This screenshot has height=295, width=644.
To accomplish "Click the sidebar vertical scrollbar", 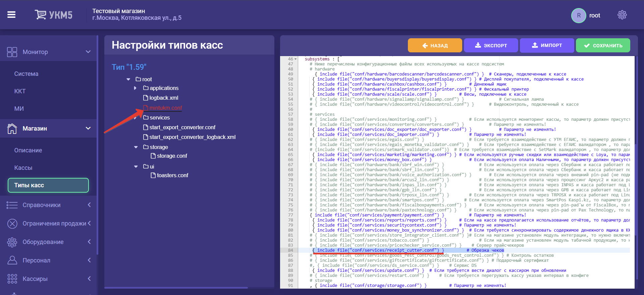I will [x=98, y=144].
